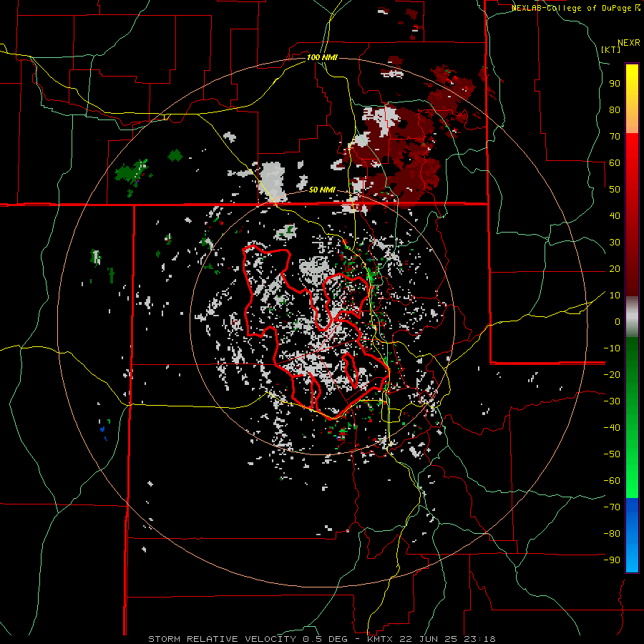Select the 0 value on velocity scale
The width and height of the screenshot is (644, 644).
point(618,322)
